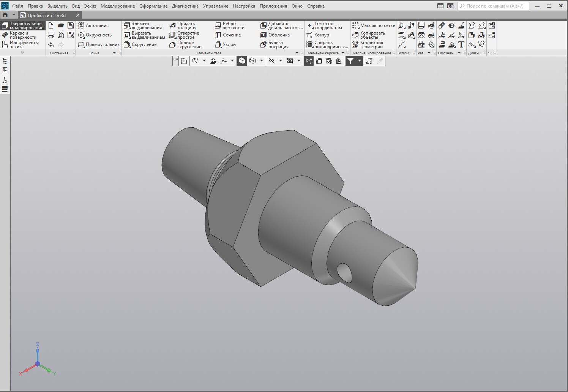Click the horizontal lines sidebar panel icon
The height and width of the screenshot is (392, 568).
tap(5, 90)
